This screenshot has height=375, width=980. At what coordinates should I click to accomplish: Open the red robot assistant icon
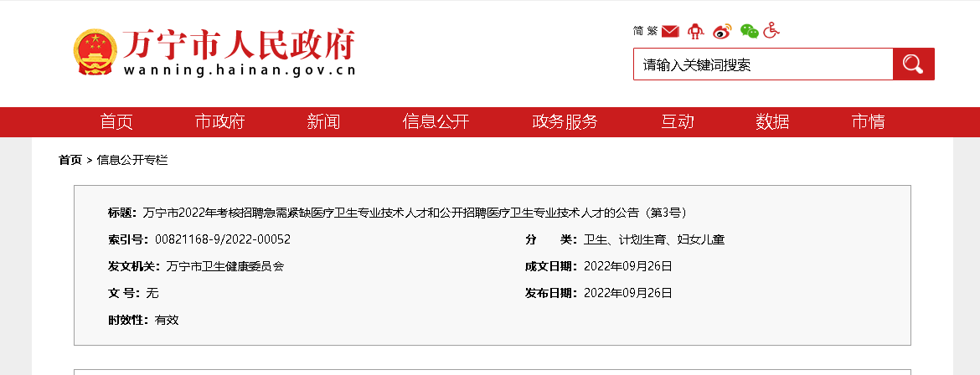(695, 31)
